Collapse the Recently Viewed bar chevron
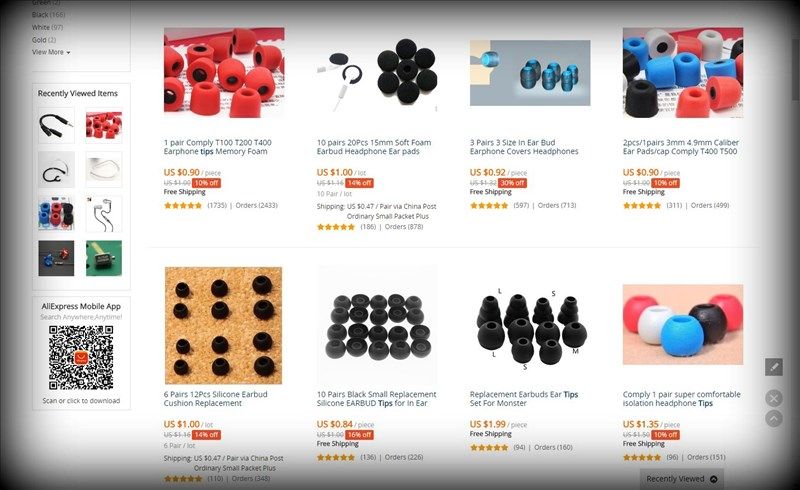The height and width of the screenshot is (490, 800). point(713,479)
